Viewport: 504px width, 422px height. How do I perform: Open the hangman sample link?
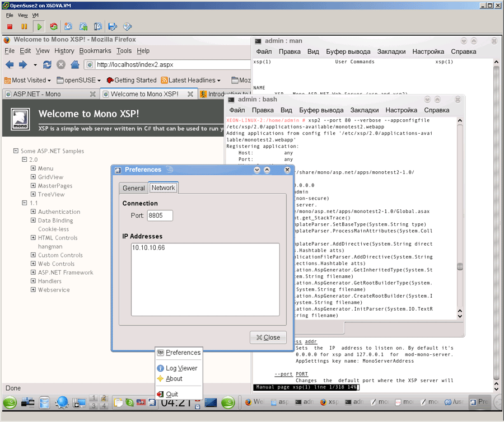point(50,246)
